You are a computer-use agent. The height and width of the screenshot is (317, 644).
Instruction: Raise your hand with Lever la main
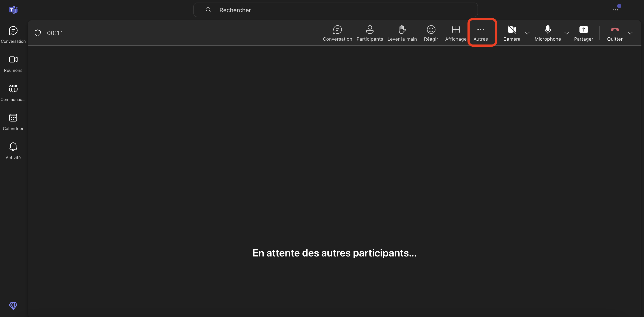[402, 33]
